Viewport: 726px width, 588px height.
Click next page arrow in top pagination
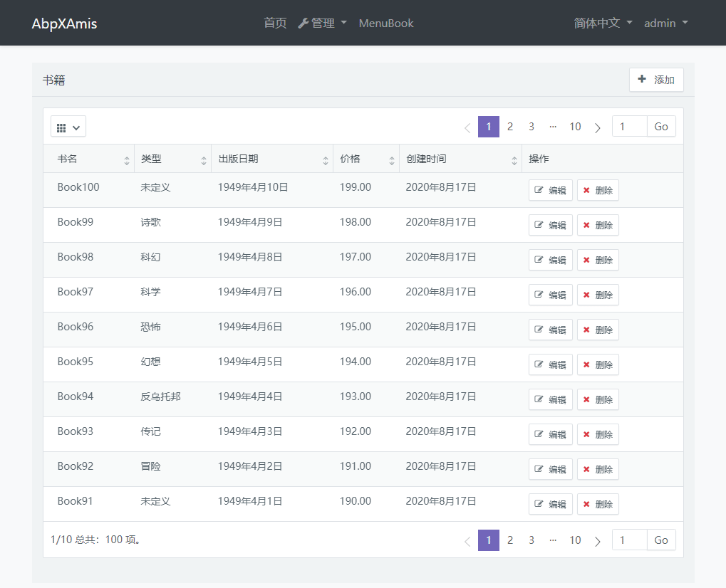[x=597, y=127]
